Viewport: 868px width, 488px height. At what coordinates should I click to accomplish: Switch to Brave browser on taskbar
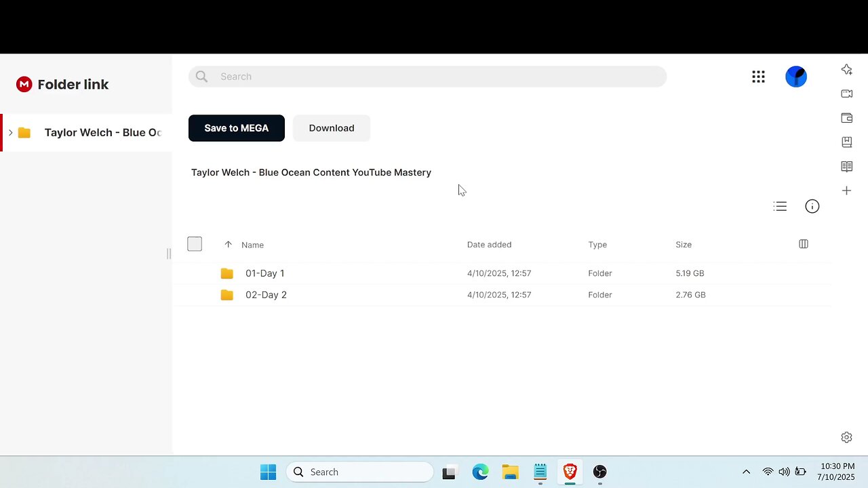570,472
